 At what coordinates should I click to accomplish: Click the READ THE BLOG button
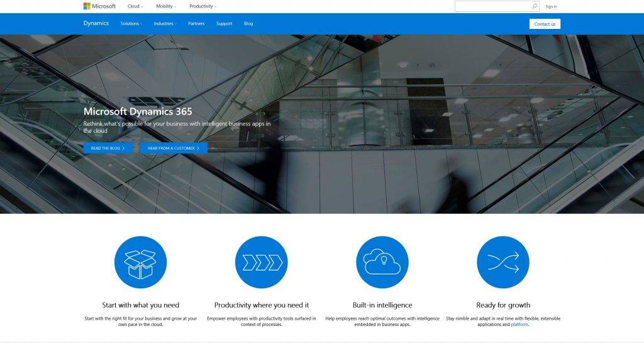[108, 148]
